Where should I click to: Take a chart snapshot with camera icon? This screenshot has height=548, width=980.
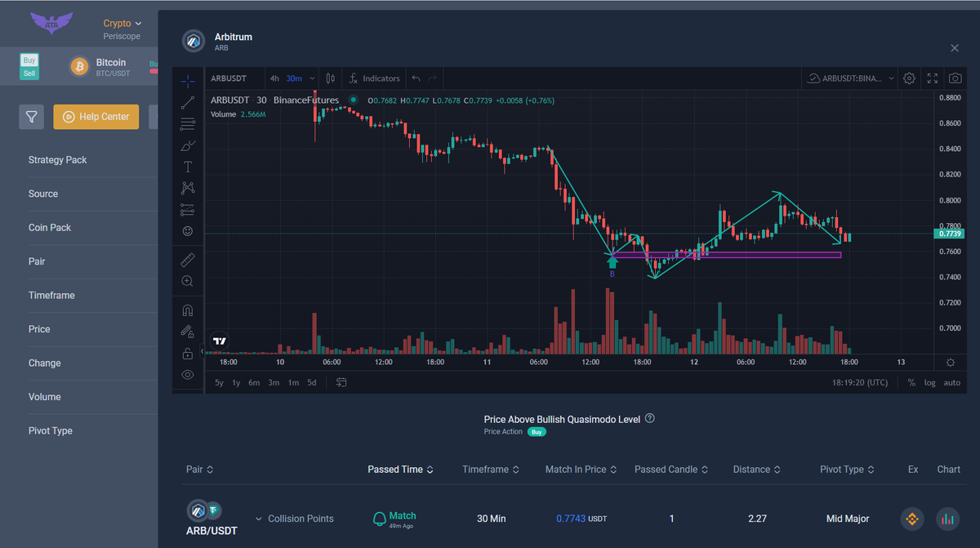(x=955, y=78)
